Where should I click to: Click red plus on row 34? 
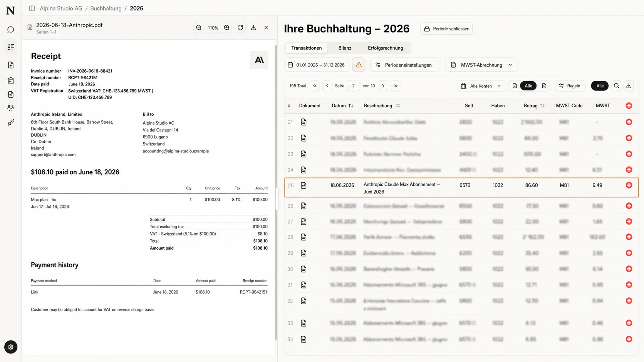click(x=629, y=339)
